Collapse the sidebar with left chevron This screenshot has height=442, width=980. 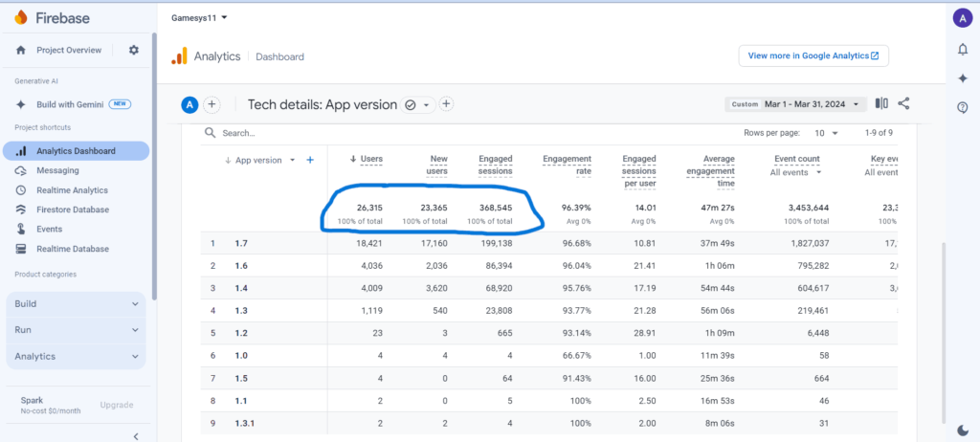coord(135,436)
